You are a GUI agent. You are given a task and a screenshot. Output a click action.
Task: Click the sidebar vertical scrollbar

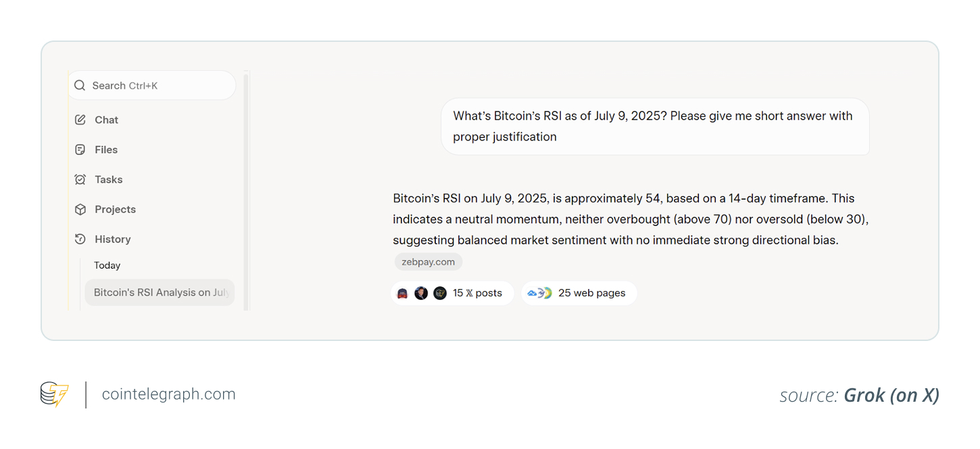point(246,189)
